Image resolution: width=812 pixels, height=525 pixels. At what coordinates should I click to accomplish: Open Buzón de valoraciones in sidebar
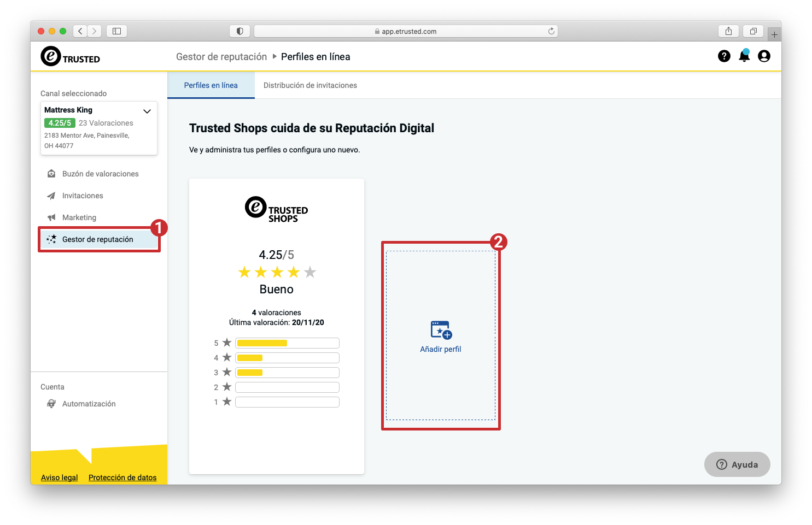(99, 174)
